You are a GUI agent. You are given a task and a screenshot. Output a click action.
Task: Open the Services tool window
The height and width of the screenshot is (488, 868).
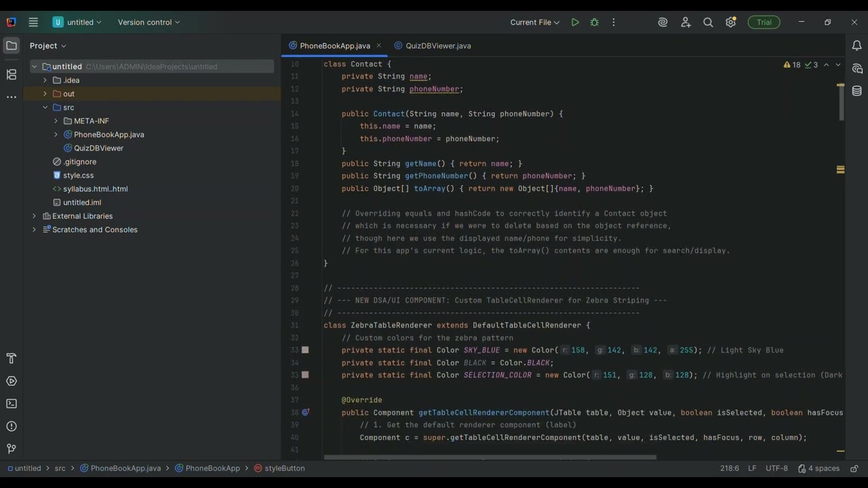pyautogui.click(x=12, y=381)
